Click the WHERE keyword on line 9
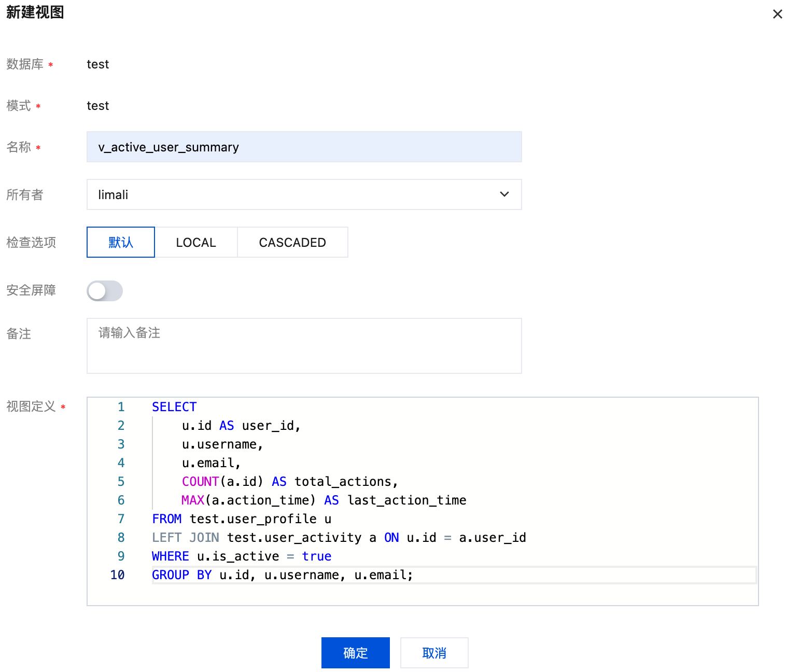Screen dimensions: 786x672 pos(170,556)
